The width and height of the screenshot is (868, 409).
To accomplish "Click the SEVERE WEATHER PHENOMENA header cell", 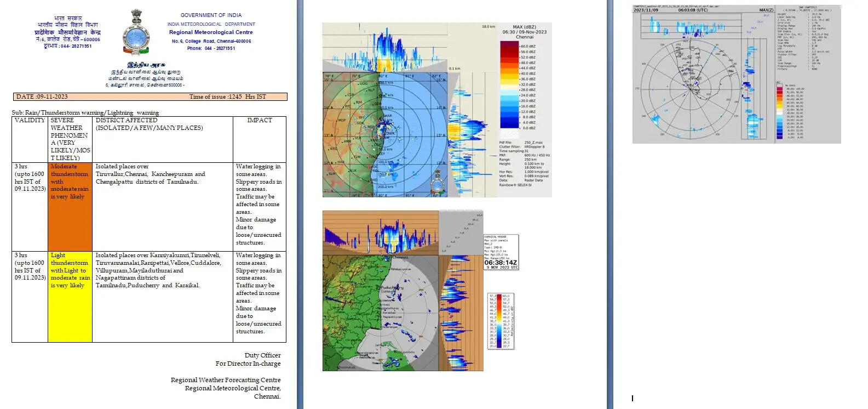I will pyautogui.click(x=70, y=139).
